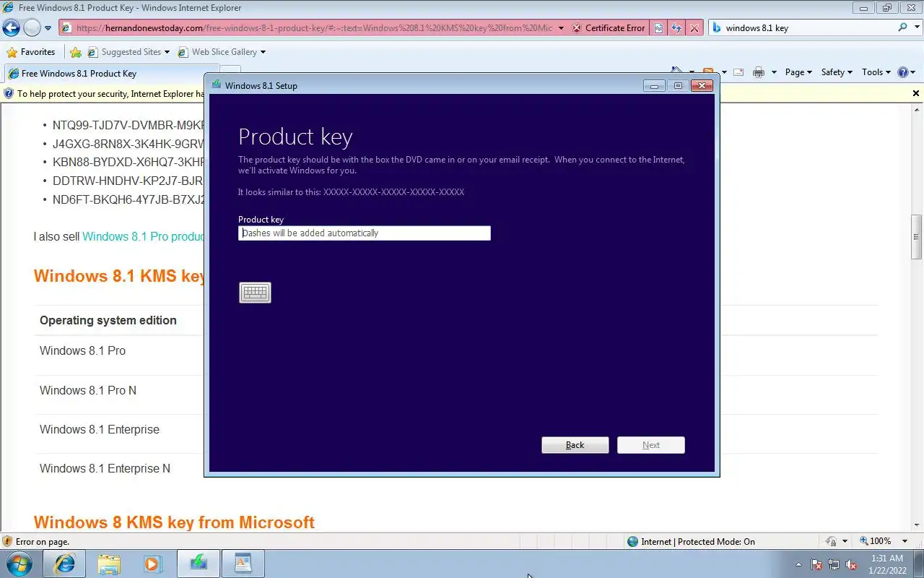Click the magnifier search icon
The height and width of the screenshot is (578, 924).
pyautogui.click(x=902, y=27)
